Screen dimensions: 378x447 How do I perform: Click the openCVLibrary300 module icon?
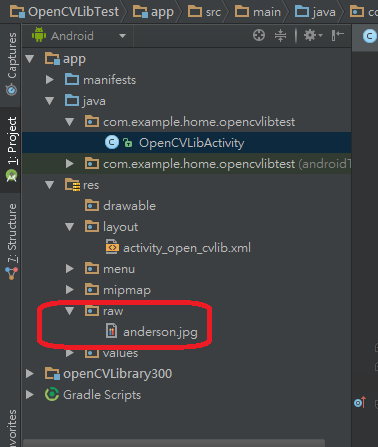tap(53, 373)
